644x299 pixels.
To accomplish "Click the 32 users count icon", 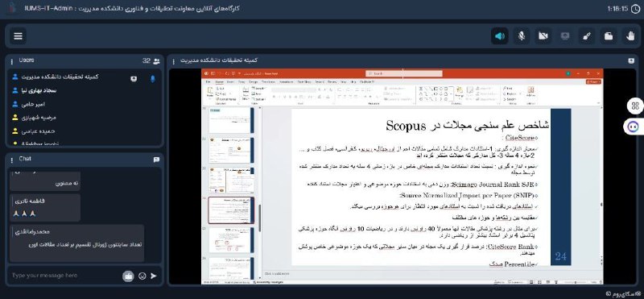I will [156, 61].
